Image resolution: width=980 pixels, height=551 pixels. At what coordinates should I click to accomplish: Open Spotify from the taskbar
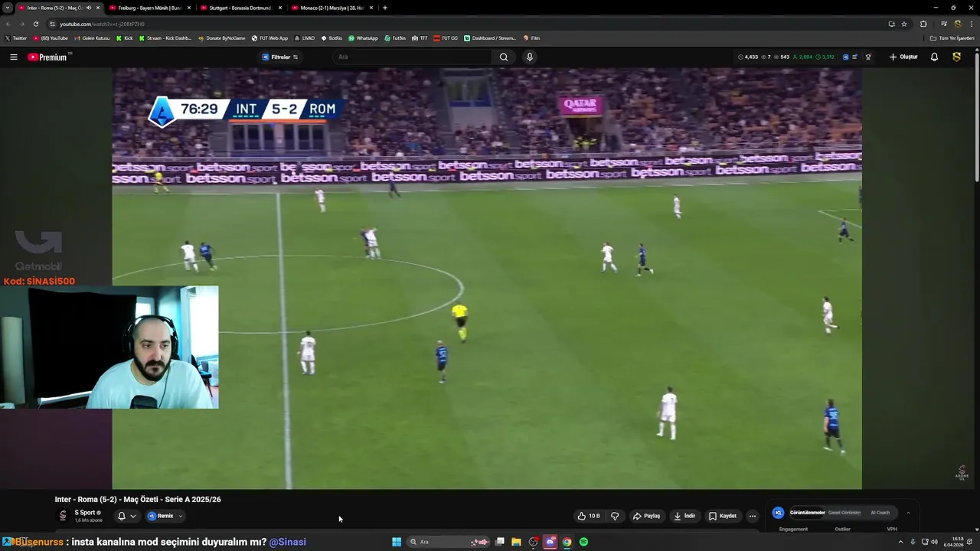(583, 542)
